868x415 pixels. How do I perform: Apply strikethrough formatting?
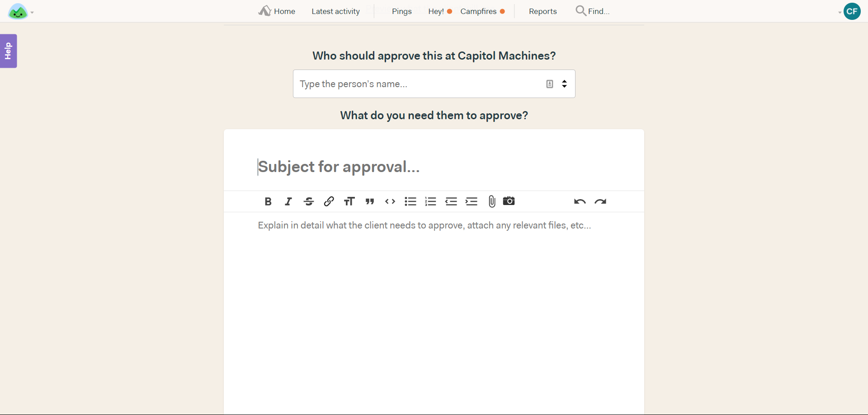[x=309, y=201]
